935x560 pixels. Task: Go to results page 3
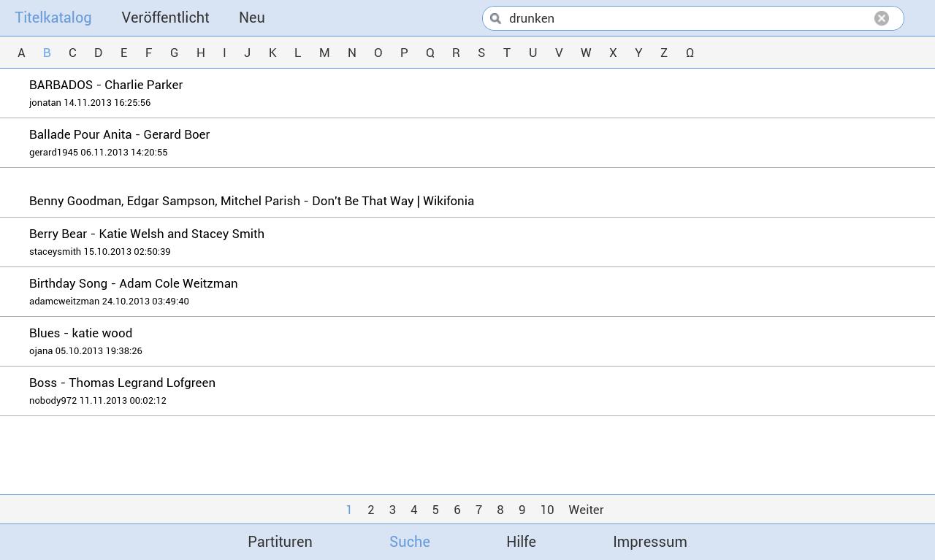pos(392,510)
